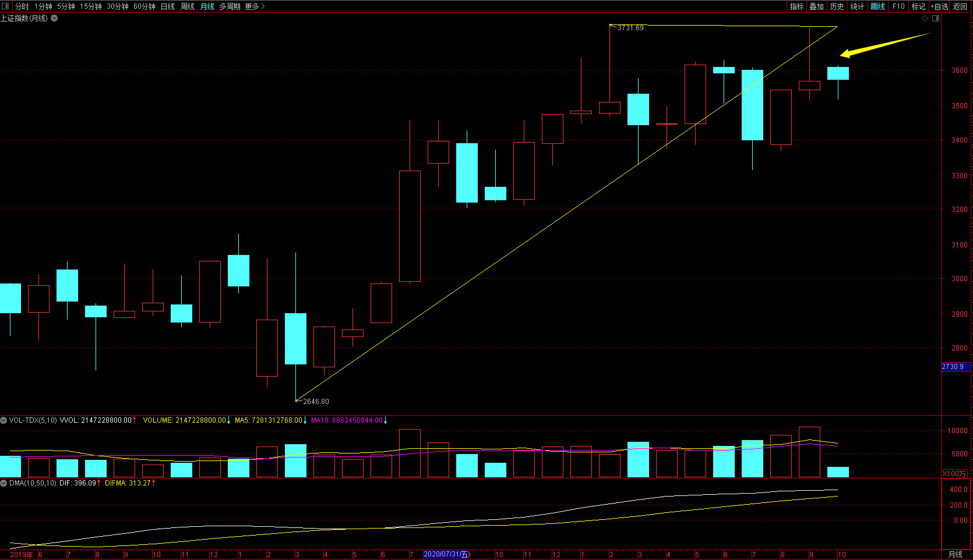Open the 更多 periods expander

point(255,6)
